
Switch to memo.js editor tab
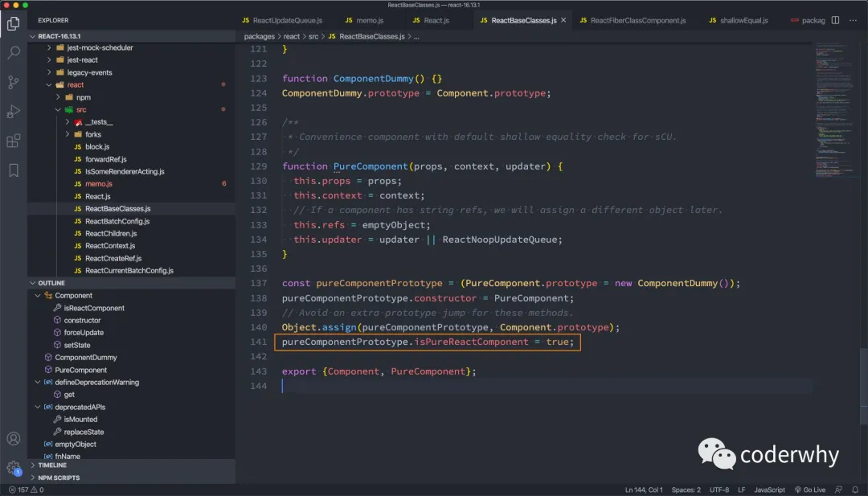tap(365, 20)
